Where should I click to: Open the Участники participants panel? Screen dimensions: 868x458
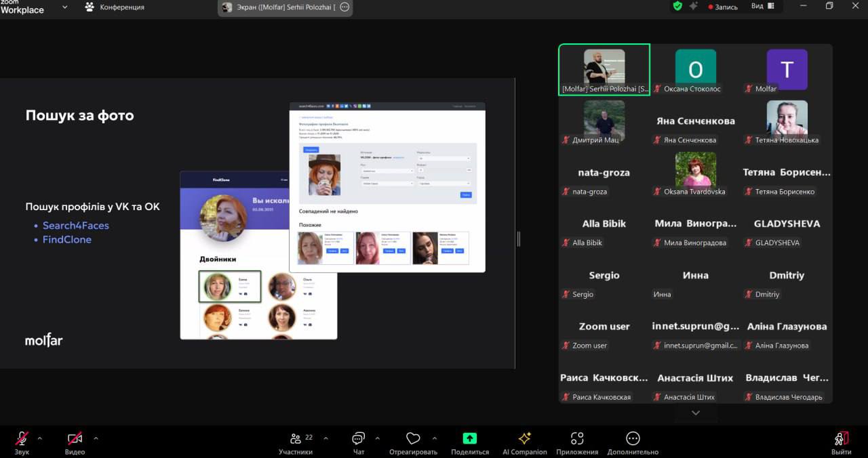pos(296,442)
